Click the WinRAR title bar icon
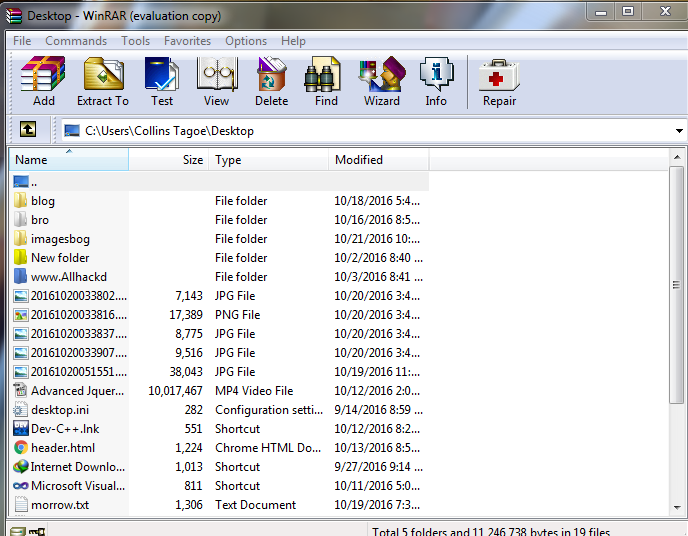Viewport: 688px width, 536px height. (x=14, y=16)
